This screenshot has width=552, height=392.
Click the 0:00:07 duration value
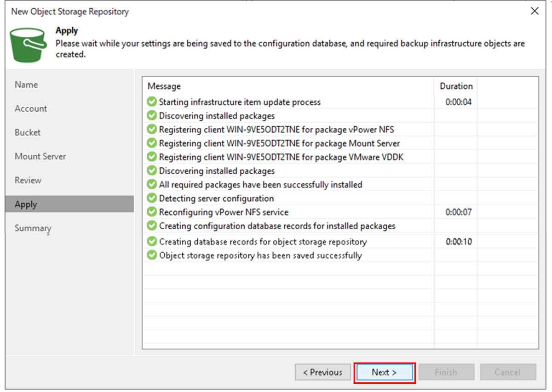click(x=459, y=212)
